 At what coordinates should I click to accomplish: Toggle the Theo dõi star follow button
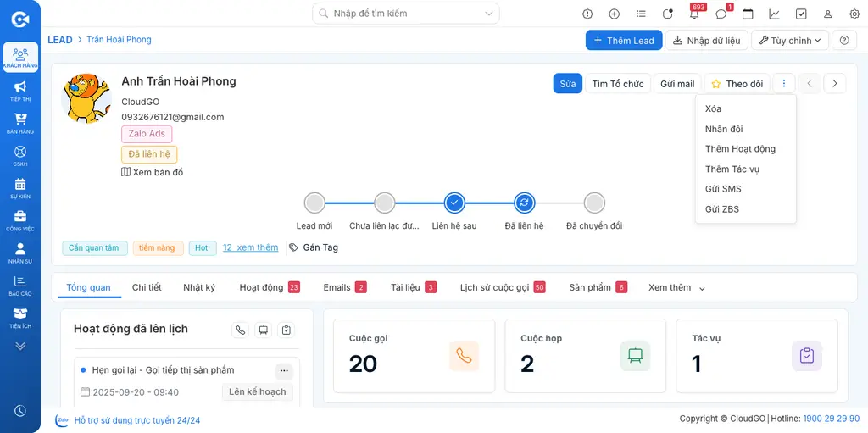click(x=737, y=84)
